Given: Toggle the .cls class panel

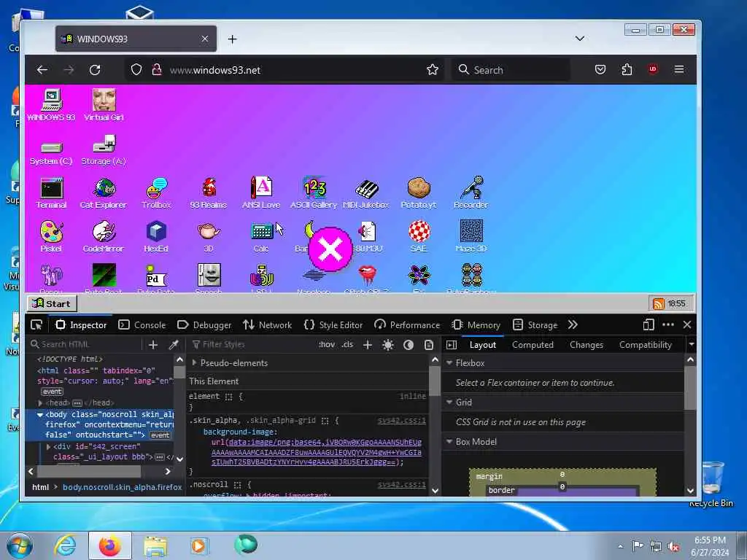Looking at the screenshot, I should click(347, 344).
